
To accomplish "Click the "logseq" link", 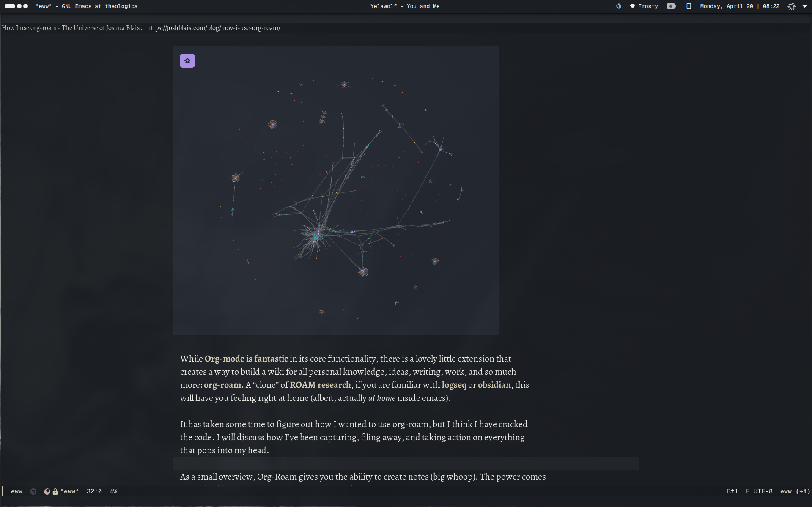I will pyautogui.click(x=454, y=385).
